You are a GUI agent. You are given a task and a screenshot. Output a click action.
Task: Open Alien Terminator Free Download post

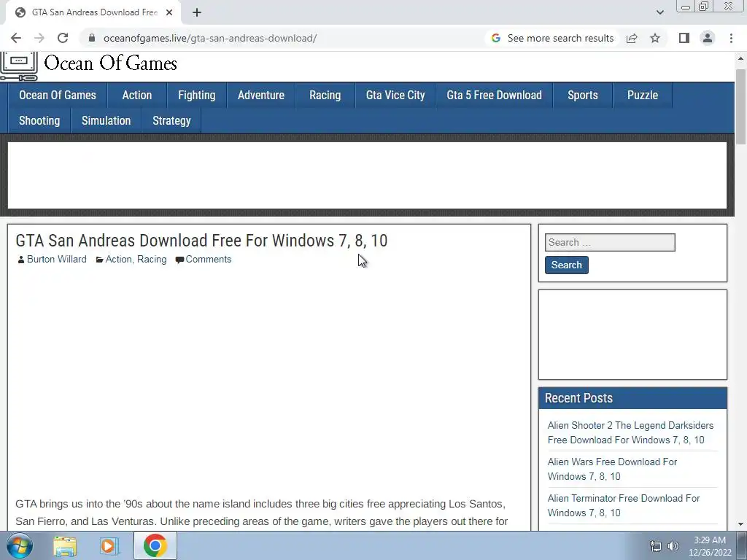coord(624,506)
